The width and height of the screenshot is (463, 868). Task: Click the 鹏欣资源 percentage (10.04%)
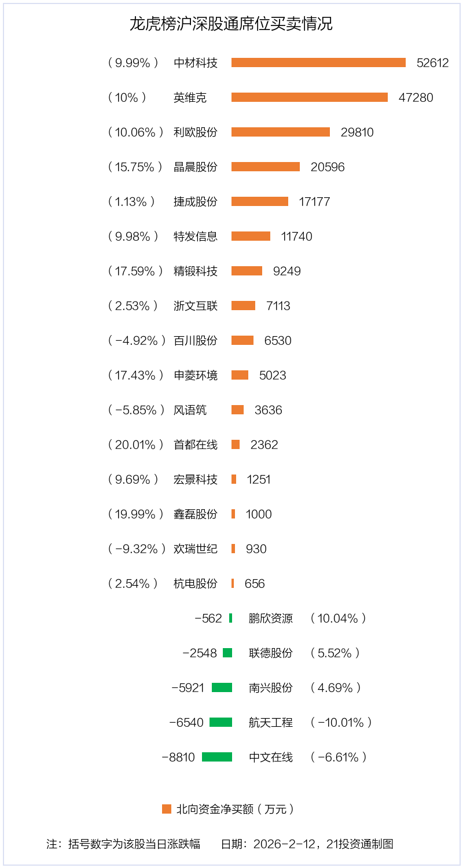pos(338,618)
